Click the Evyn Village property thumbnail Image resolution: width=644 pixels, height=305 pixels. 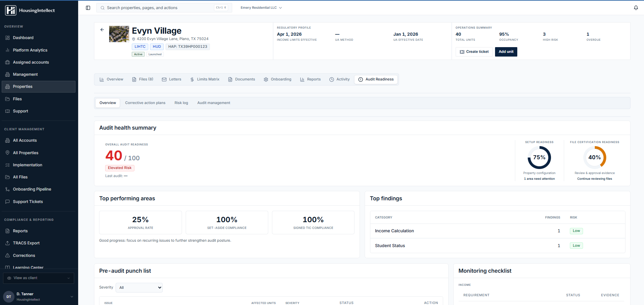[x=119, y=34]
